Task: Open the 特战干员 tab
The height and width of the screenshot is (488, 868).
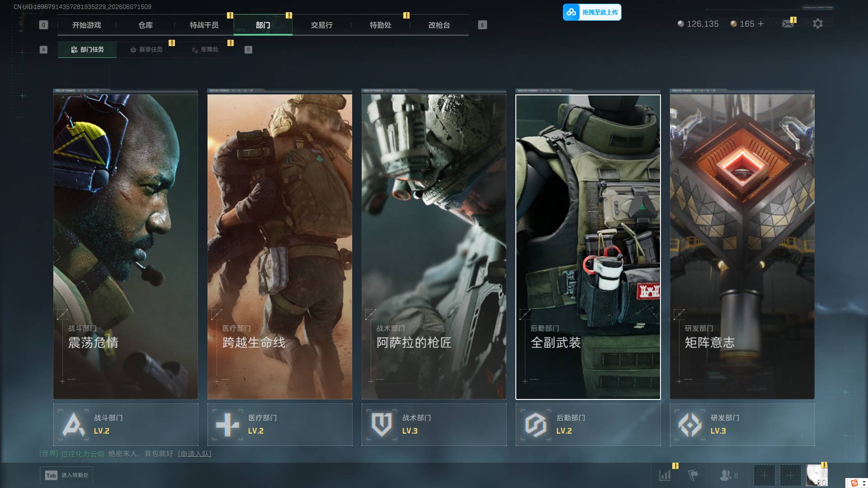Action: [204, 25]
